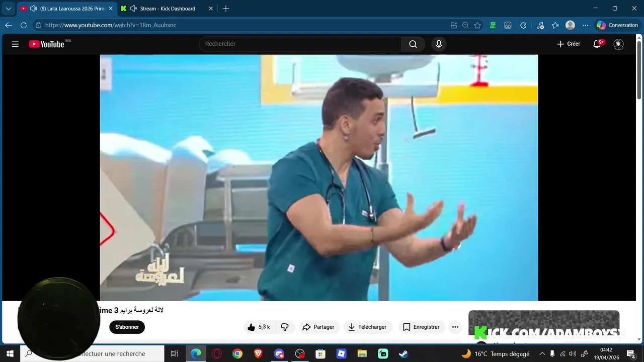This screenshot has height=362, width=644.
Task: Dislike the video with thumbs down
Action: coord(285,327)
